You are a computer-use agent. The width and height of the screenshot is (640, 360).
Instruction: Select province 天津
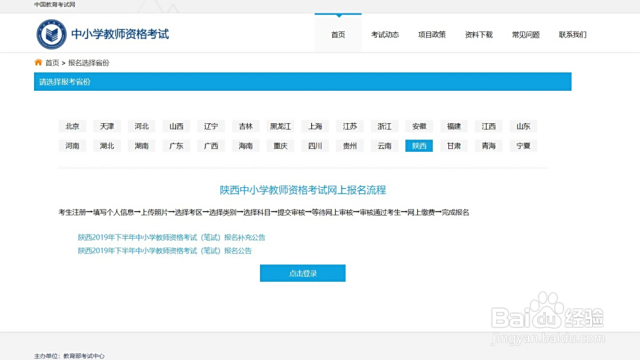point(107,126)
